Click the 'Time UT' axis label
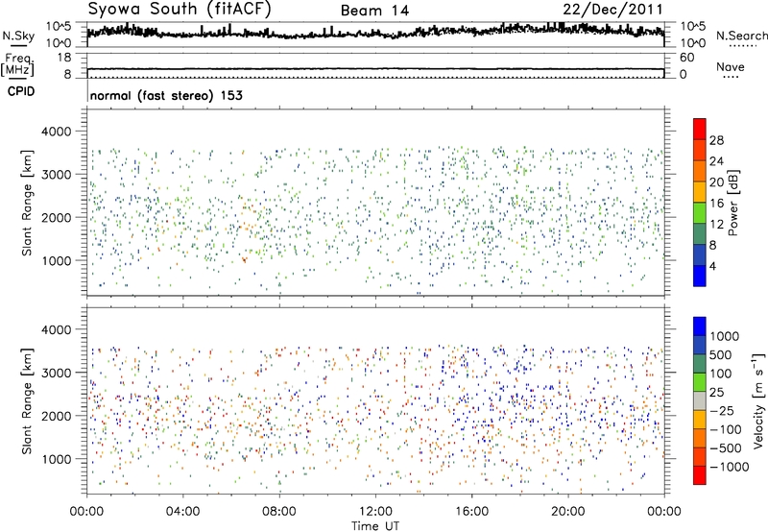This screenshot has height=532, width=768. (x=375, y=526)
